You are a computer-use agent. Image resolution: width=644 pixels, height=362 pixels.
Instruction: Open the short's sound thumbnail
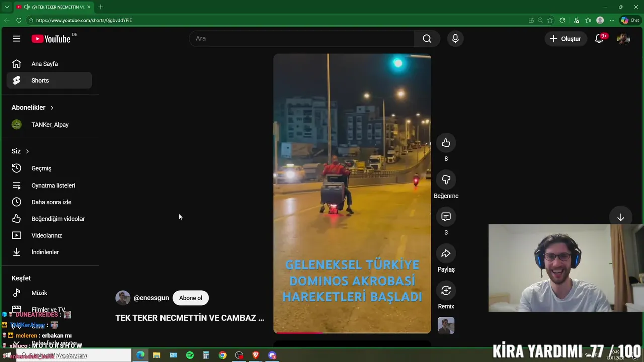(446, 325)
